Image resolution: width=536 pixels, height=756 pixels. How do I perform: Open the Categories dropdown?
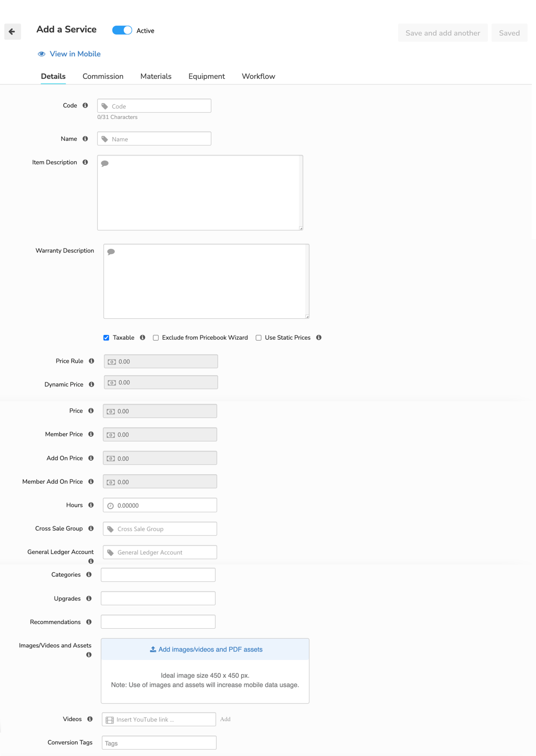pyautogui.click(x=158, y=574)
